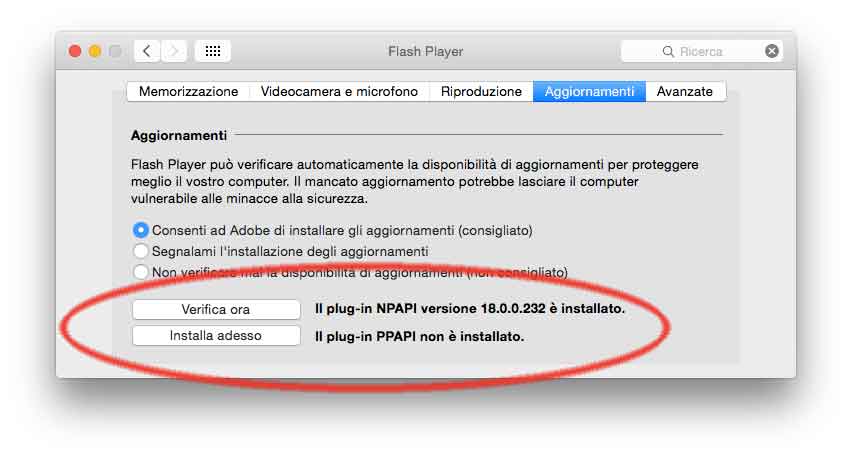Close the Flash Player window

(75, 51)
